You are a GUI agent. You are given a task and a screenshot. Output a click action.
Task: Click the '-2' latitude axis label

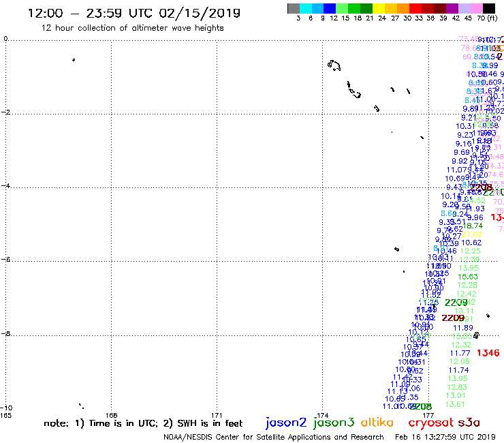pyautogui.click(x=5, y=112)
